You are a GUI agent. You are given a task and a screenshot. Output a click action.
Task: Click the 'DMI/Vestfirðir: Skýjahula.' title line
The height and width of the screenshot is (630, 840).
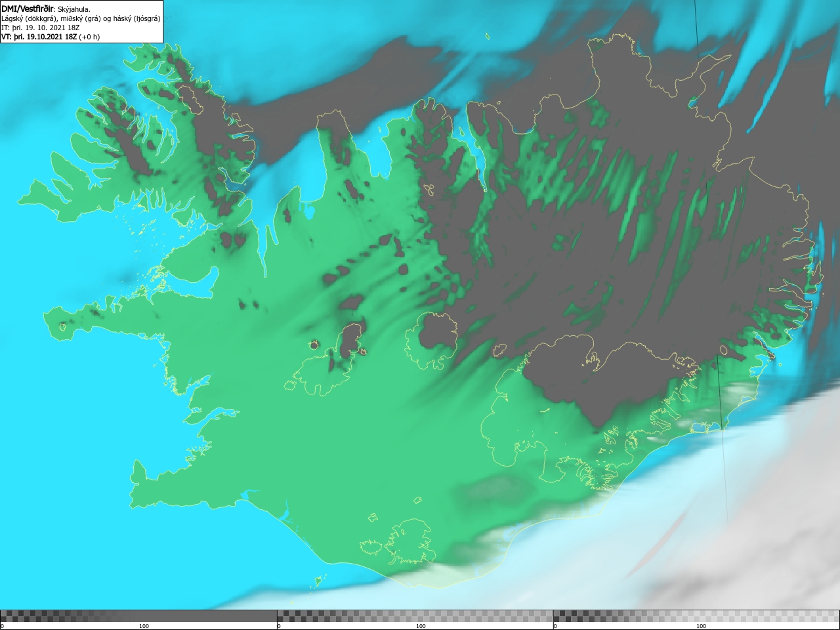coord(46,9)
